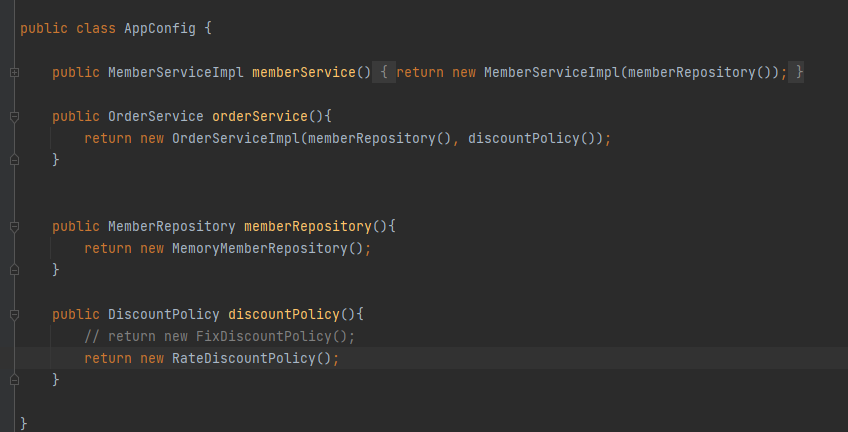The image size is (848, 432).
Task: Click RateDiscountPolicy constructor call
Action: (x=243, y=358)
